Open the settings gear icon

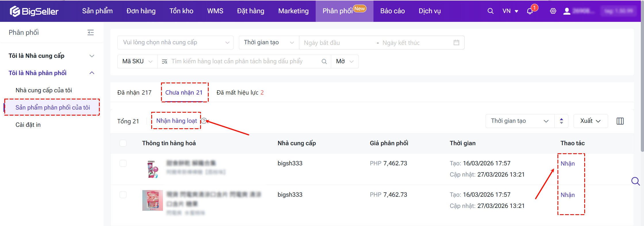553,11
